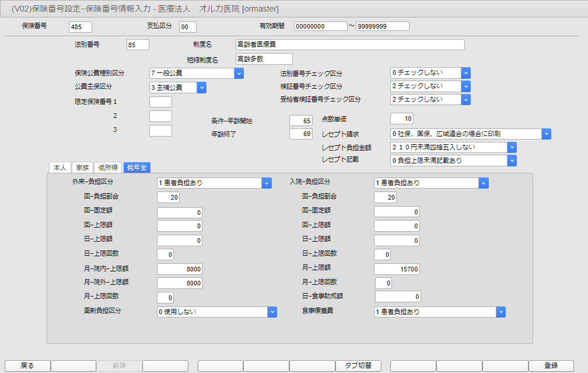Image resolution: width=588 pixels, height=373 pixels.
Task: Click the 条件−年齢開始 field
Action: click(x=301, y=120)
